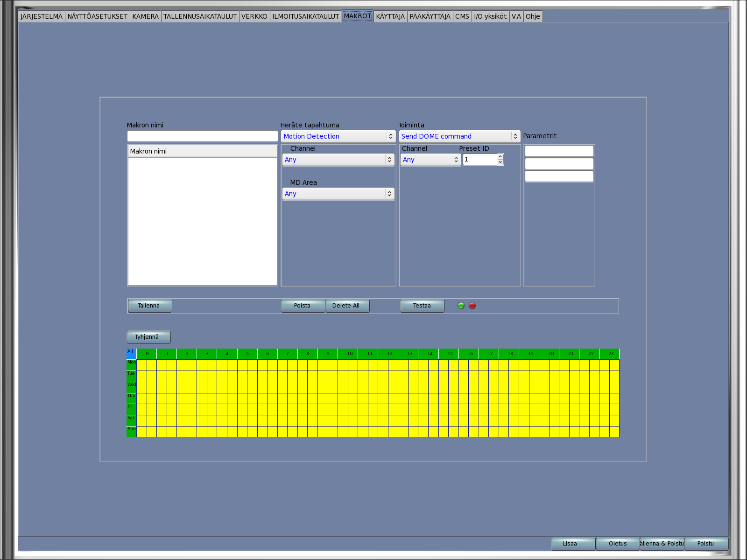Select hour 15 column header in schedule
This screenshot has height=560, width=747.
point(449,354)
